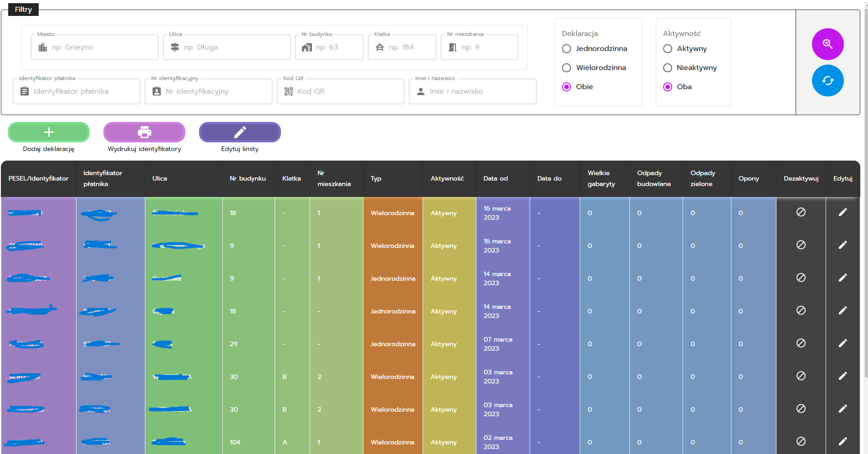Viewport: 868px width, 454px height.
Task: Select the Obie declaration radio
Action: [567, 87]
